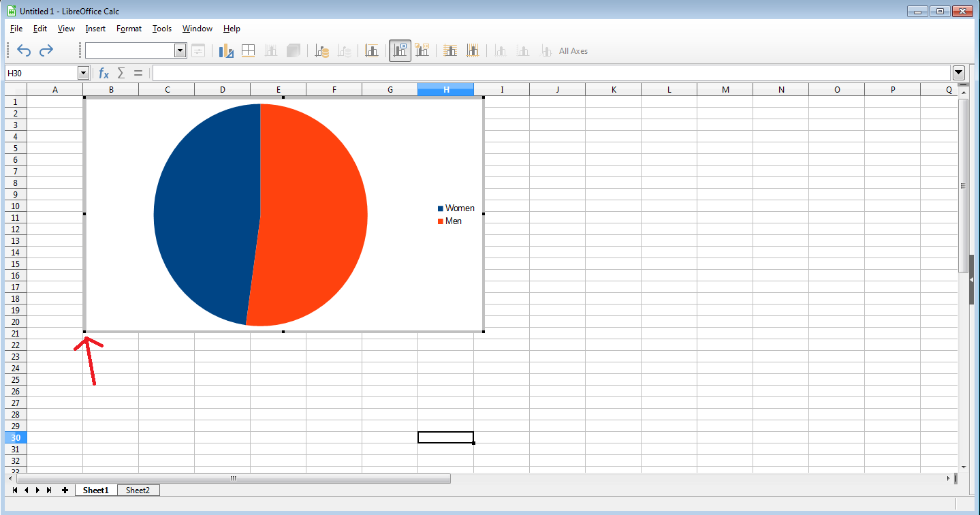Click the Data Ranges icon

coord(322,51)
